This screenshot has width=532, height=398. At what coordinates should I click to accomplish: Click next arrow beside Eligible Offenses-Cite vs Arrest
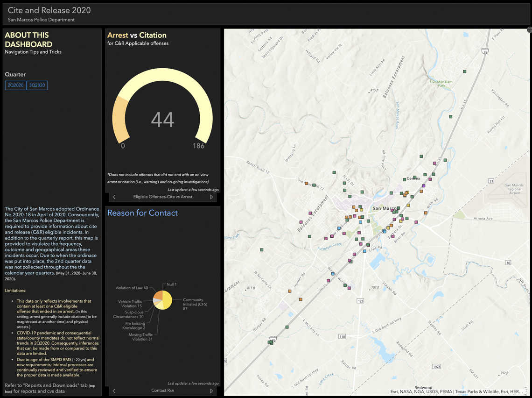[211, 197]
